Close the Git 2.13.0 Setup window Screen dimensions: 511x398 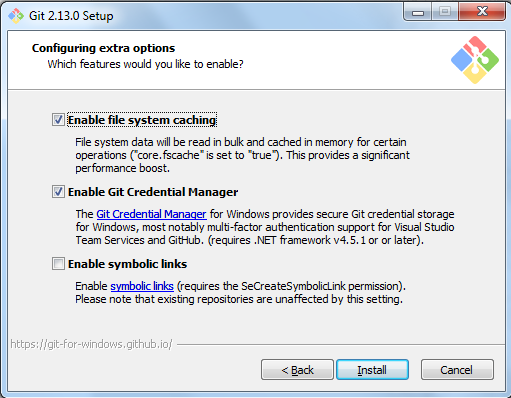(x=482, y=12)
